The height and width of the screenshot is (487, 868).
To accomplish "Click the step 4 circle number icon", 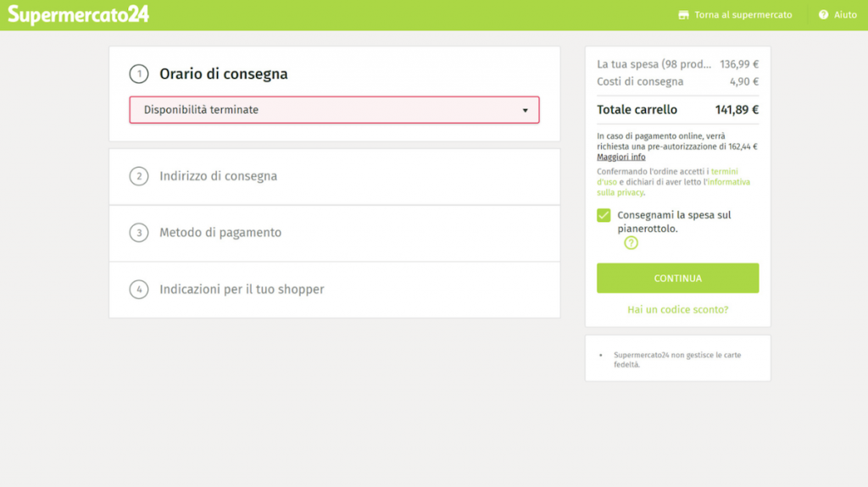I will [x=139, y=289].
